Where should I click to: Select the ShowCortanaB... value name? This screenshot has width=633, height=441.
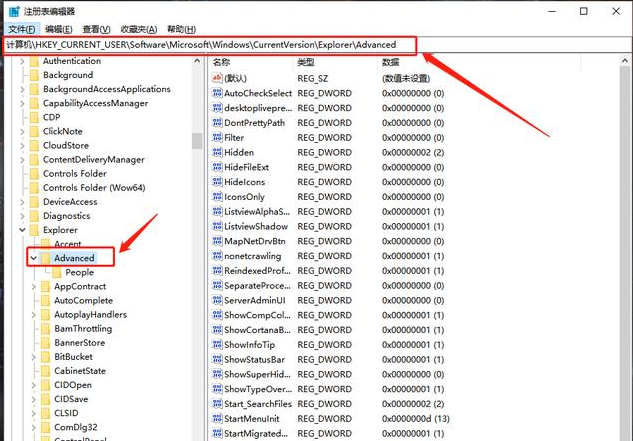click(x=257, y=330)
